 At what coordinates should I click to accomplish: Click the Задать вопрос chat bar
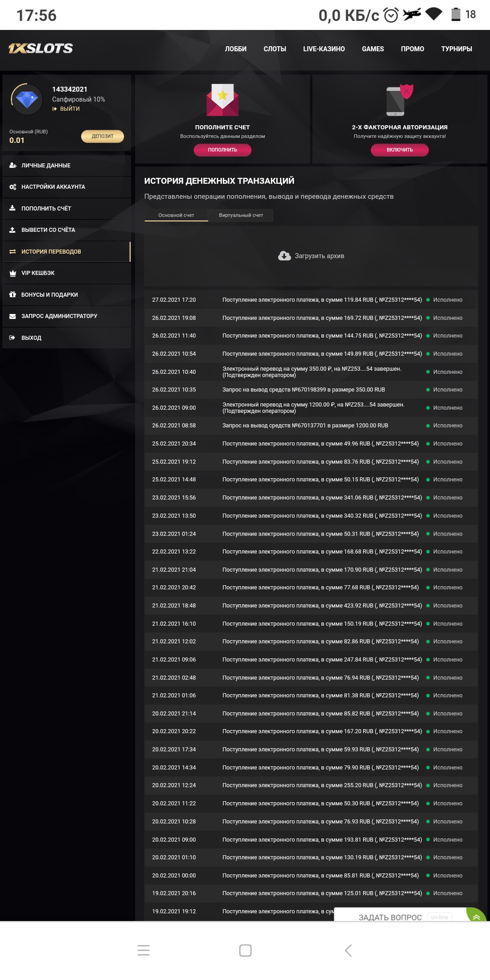tap(390, 917)
